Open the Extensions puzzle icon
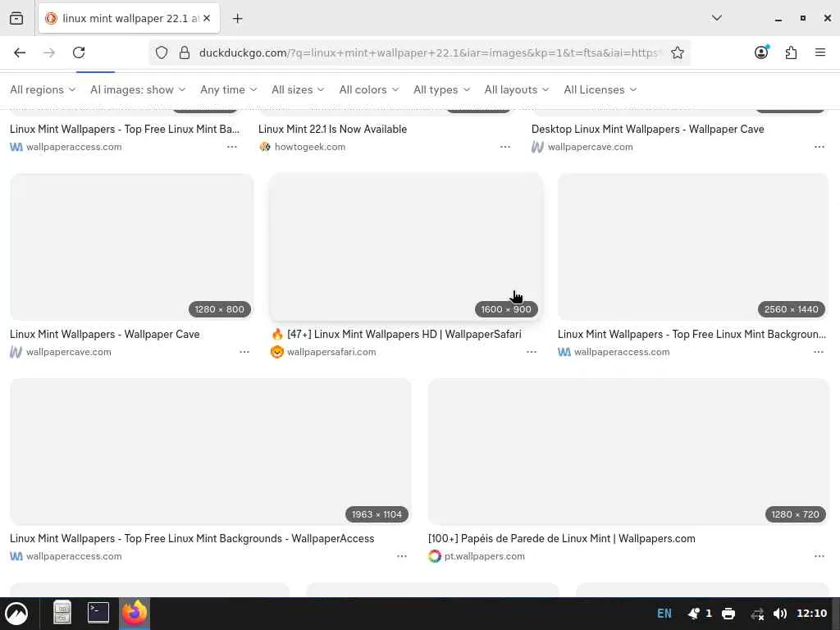Screen dimensions: 840x630 click(x=791, y=52)
